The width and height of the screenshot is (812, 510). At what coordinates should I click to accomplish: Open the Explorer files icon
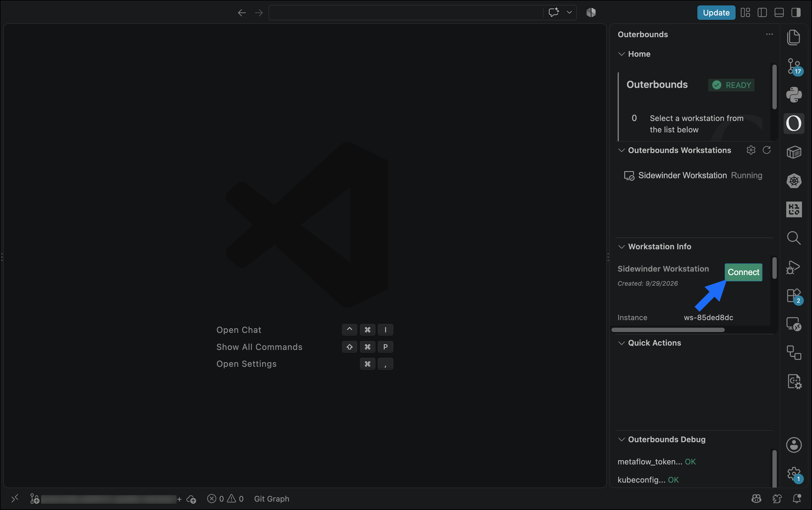(x=794, y=37)
